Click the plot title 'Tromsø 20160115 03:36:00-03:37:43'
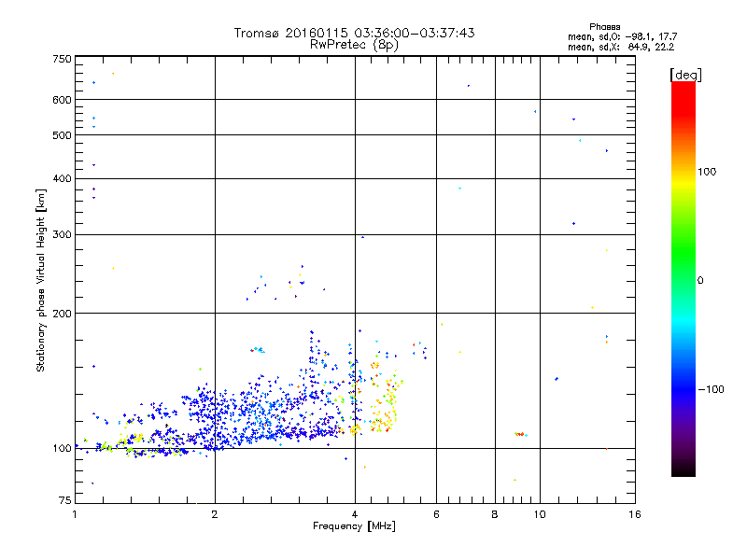Image resolution: width=747 pixels, height=560 pixels. (x=354, y=33)
